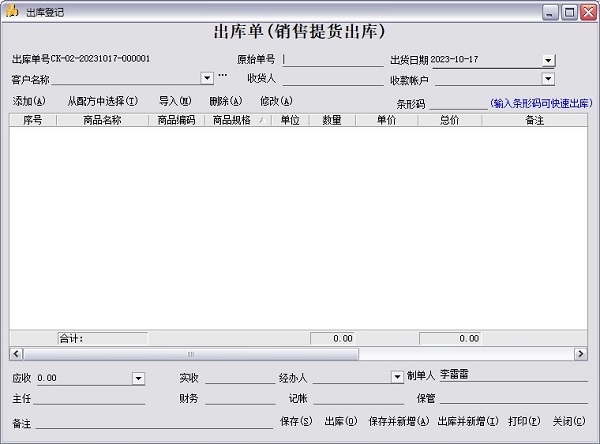Click the 出库单号 CK-02-20231017-000001 text
The width and height of the screenshot is (600, 444).
tap(81, 59)
